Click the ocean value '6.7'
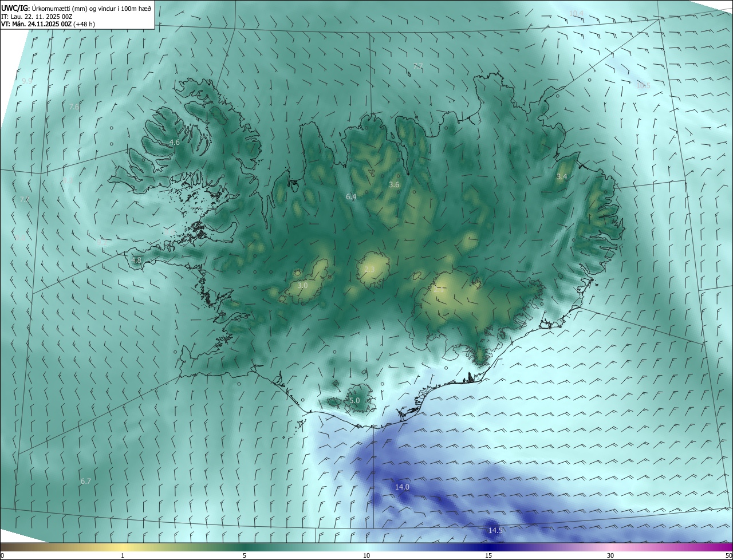Screen dimensions: 733x560 click(85, 481)
